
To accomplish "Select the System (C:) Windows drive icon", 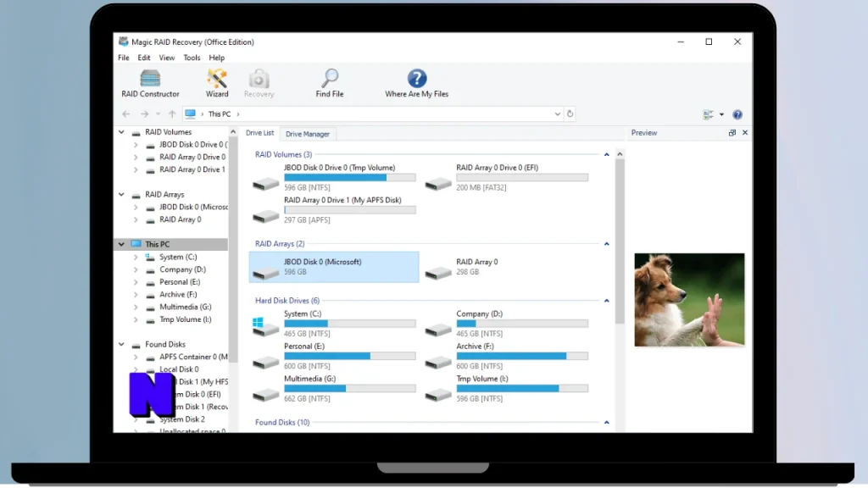I will click(265, 327).
